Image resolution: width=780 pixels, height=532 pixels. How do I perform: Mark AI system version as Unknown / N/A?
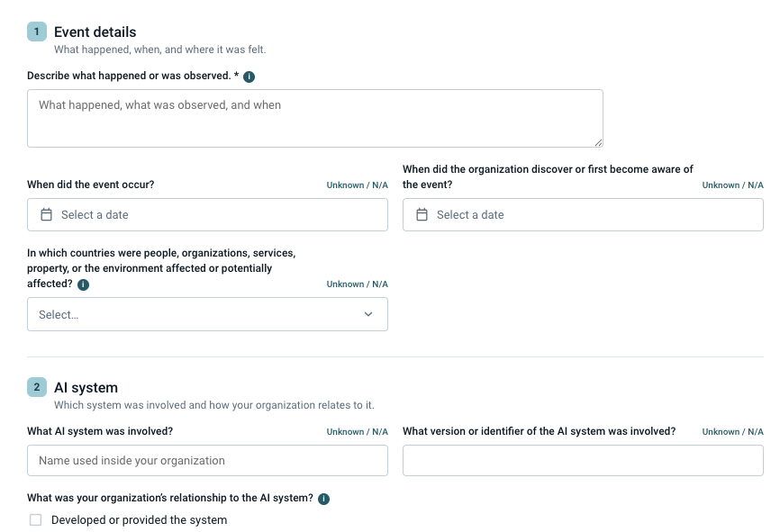(x=733, y=431)
